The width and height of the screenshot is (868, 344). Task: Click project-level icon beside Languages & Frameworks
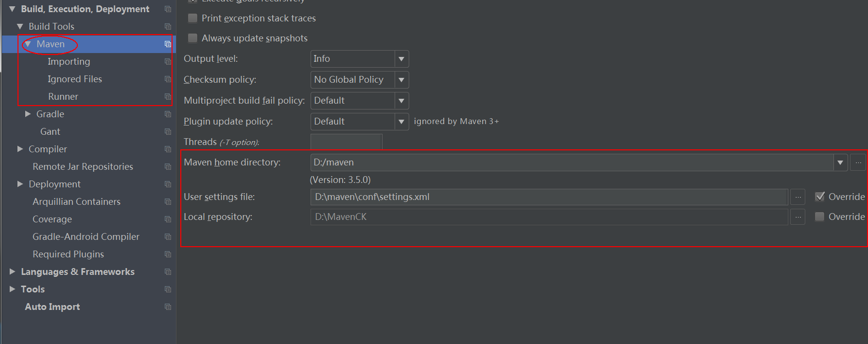pos(168,272)
